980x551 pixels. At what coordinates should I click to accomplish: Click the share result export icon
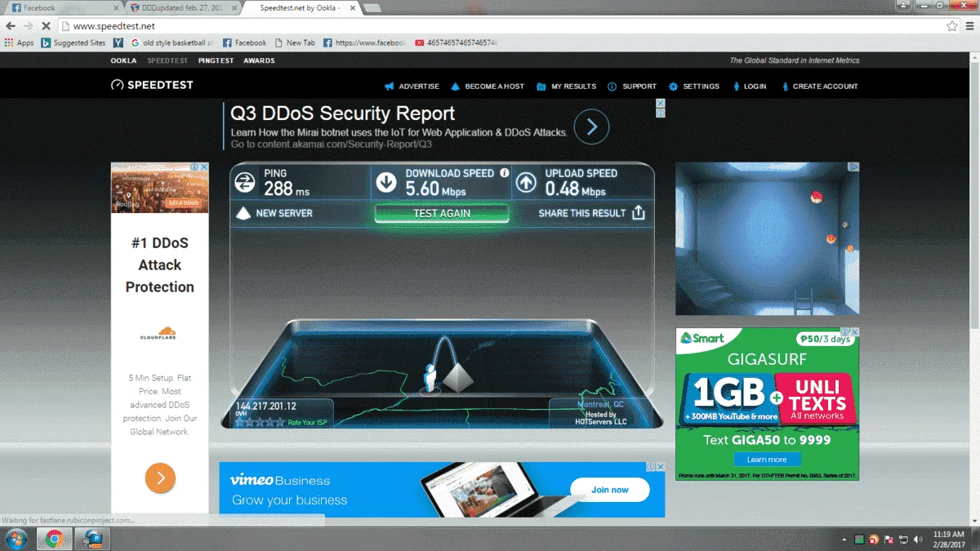tap(639, 213)
